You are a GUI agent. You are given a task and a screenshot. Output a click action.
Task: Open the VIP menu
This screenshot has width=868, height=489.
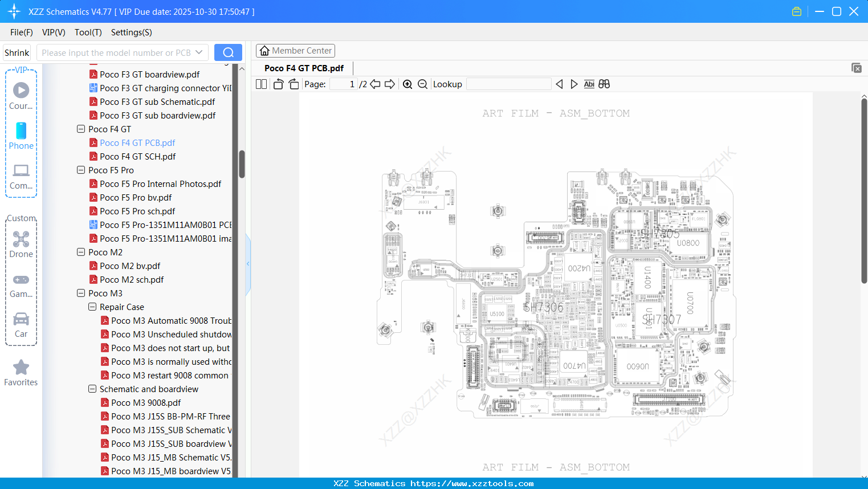coord(54,32)
